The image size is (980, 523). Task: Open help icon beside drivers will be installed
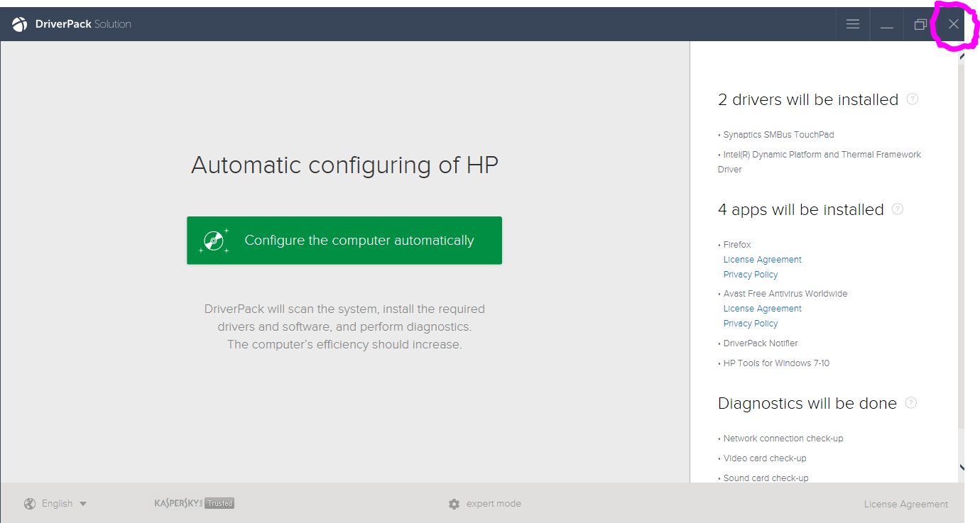913,99
